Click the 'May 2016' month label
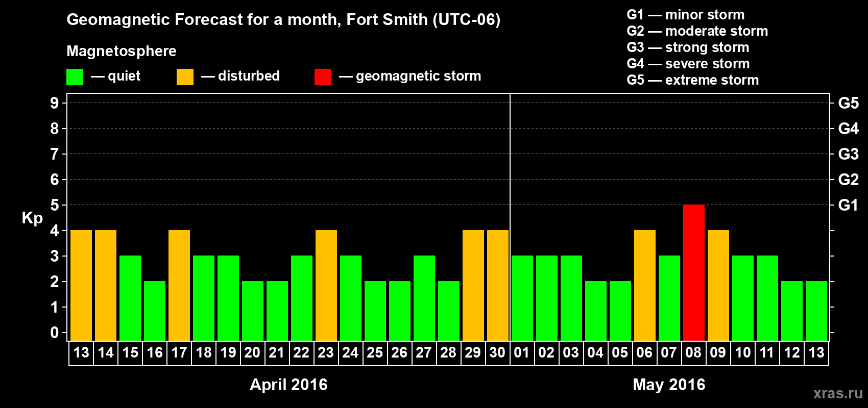This screenshot has width=868, height=408. point(669,385)
